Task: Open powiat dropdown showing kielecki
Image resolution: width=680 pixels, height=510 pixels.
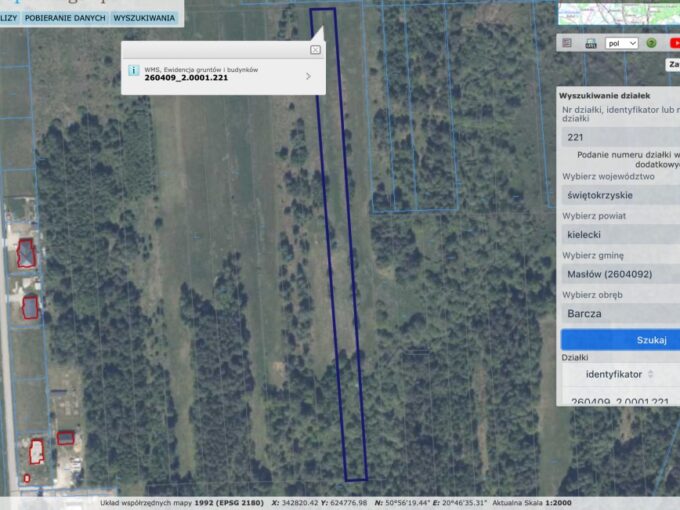Action: tap(621, 235)
